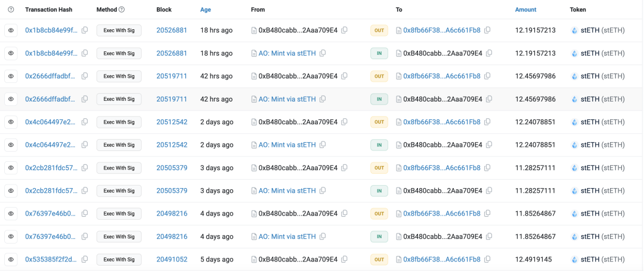Copy To address 0x8fb66F38 in the first row
644x271 pixels.
click(x=488, y=30)
